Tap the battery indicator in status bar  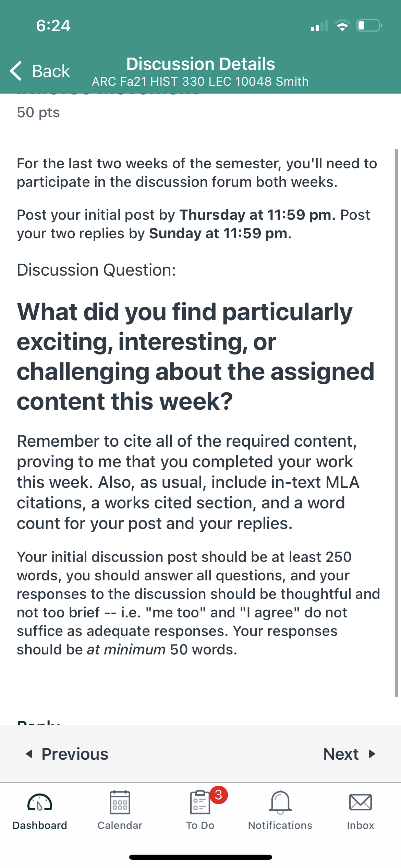(369, 25)
